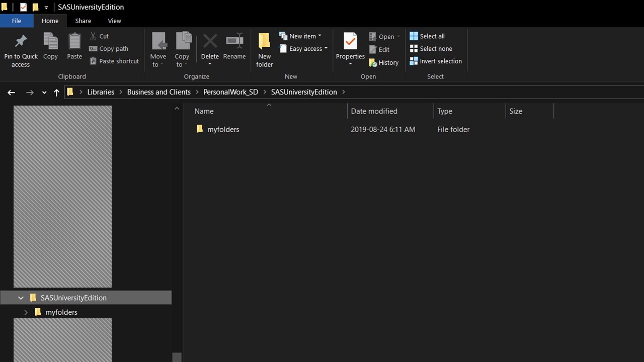This screenshot has width=644, height=362.
Task: Click the '2019-08-24 6:11 AM' date cell
Action: pos(383,129)
